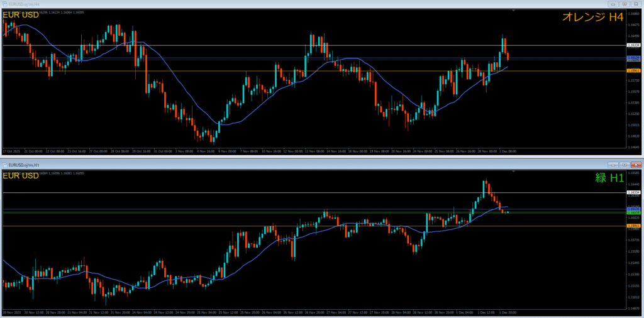Click the 1.16860 price scale value

(x=633, y=14)
